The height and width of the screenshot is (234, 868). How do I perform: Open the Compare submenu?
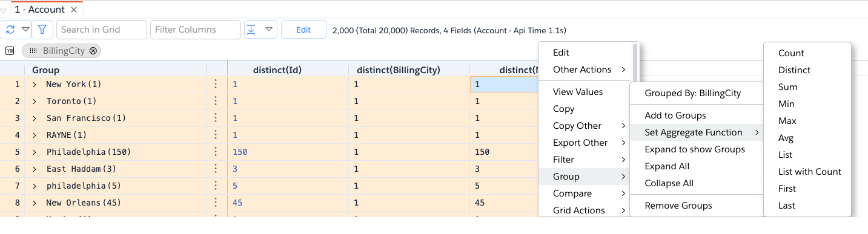(x=583, y=193)
